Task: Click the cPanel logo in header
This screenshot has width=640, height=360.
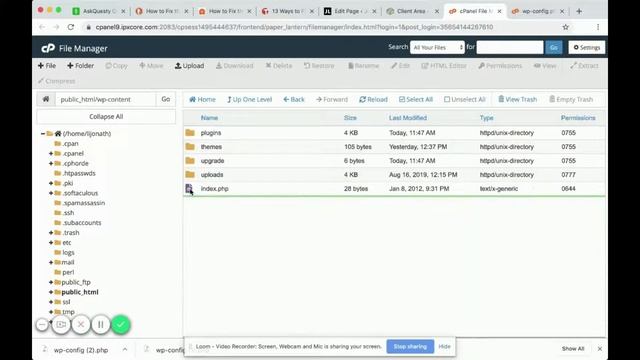Action: point(48,48)
